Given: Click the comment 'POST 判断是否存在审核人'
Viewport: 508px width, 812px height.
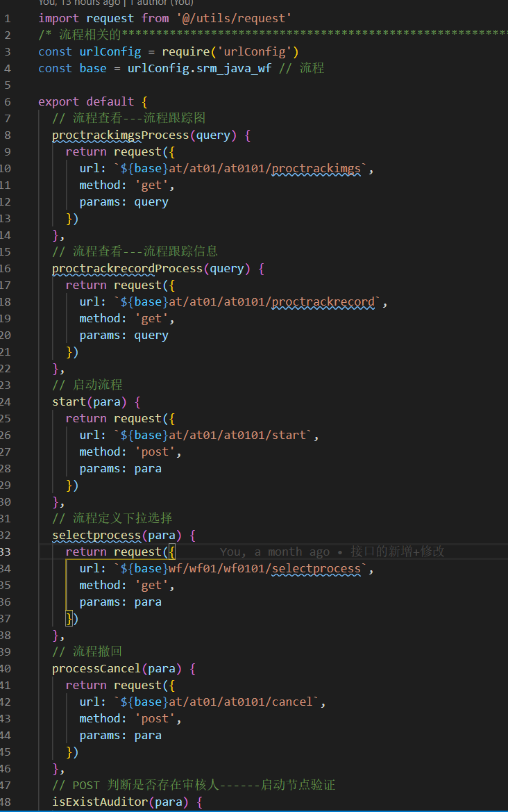Looking at the screenshot, I should (146, 785).
